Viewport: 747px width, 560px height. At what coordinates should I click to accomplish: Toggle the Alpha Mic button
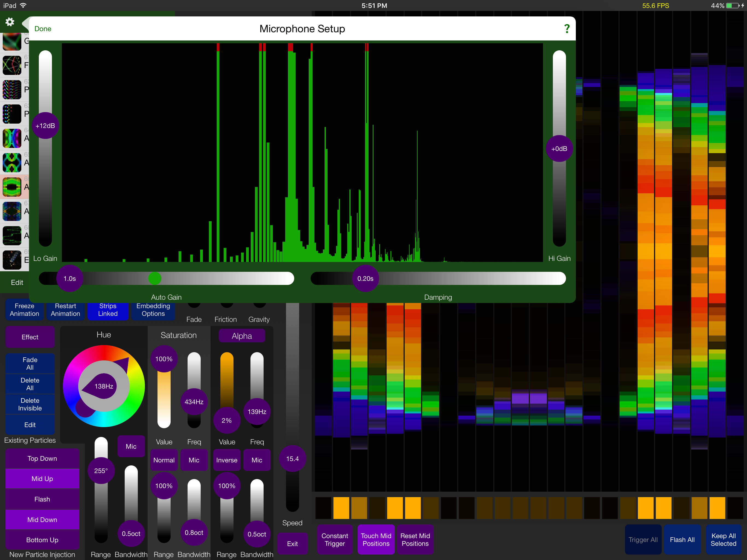[257, 460]
